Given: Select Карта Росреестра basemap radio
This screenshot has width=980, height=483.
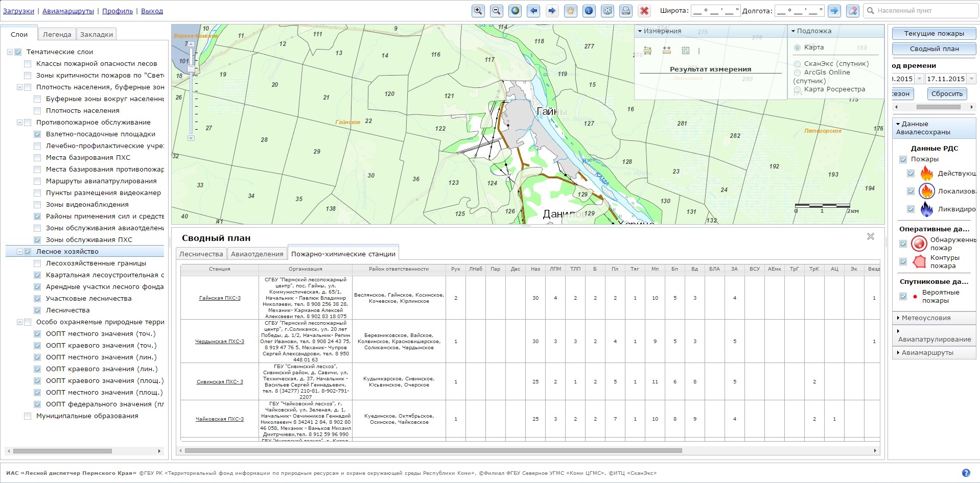Looking at the screenshot, I should (x=797, y=89).
